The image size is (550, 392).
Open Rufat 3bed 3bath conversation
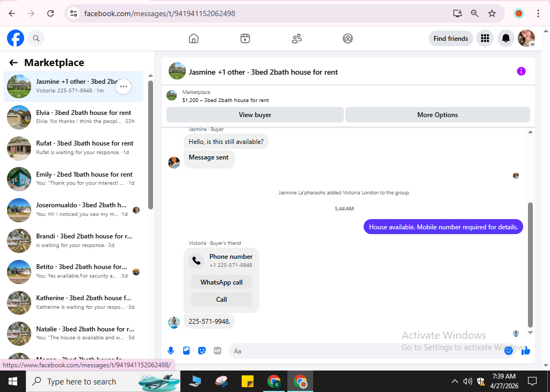pyautogui.click(x=73, y=148)
